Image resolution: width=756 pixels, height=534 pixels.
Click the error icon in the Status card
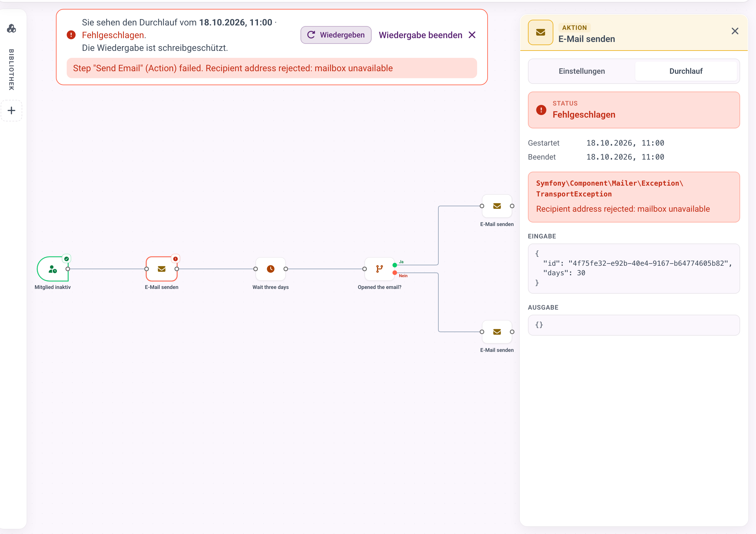click(x=541, y=110)
